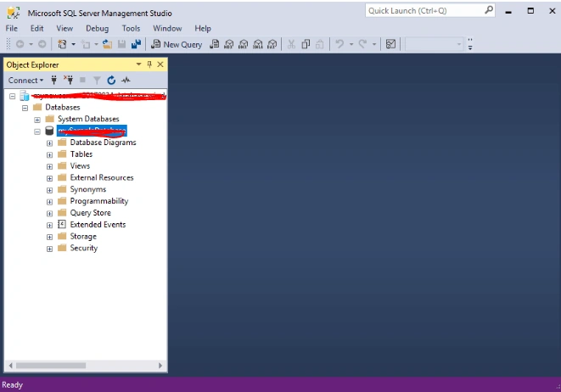Open the Edit menu
The width and height of the screenshot is (561, 392).
coord(36,28)
